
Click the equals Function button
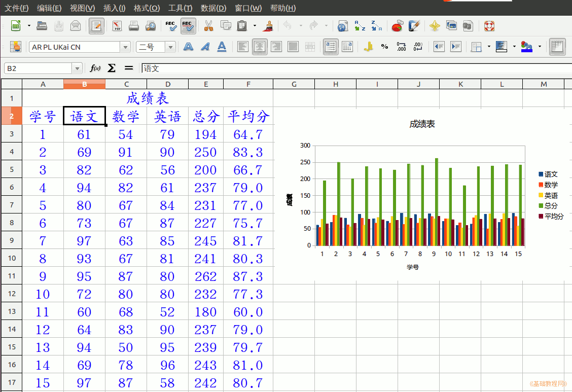(128, 68)
